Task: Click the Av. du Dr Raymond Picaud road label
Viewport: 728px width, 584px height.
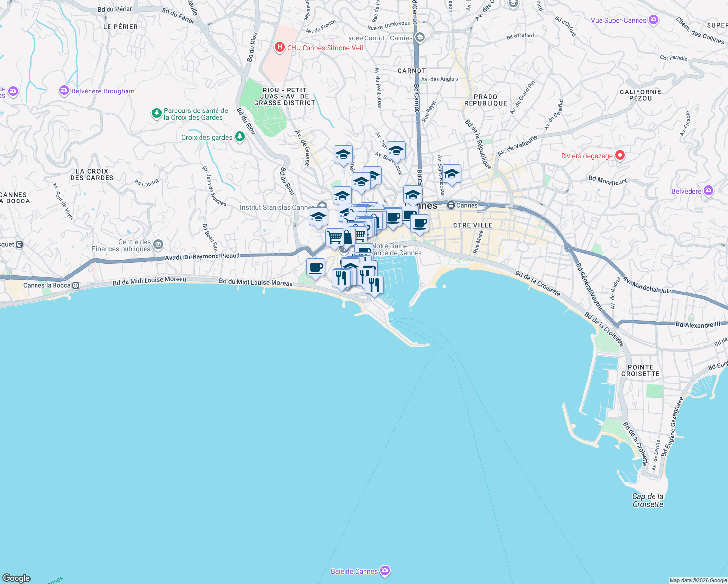Action: pos(202,256)
